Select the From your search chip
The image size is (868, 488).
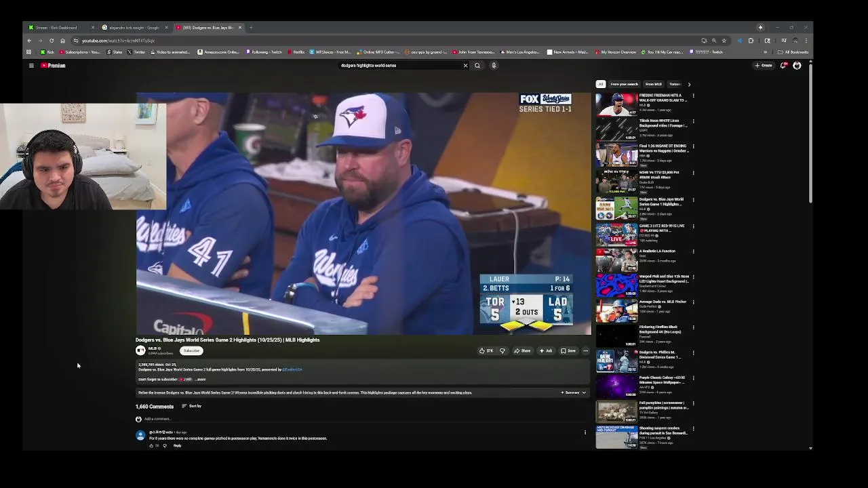[x=624, y=84]
